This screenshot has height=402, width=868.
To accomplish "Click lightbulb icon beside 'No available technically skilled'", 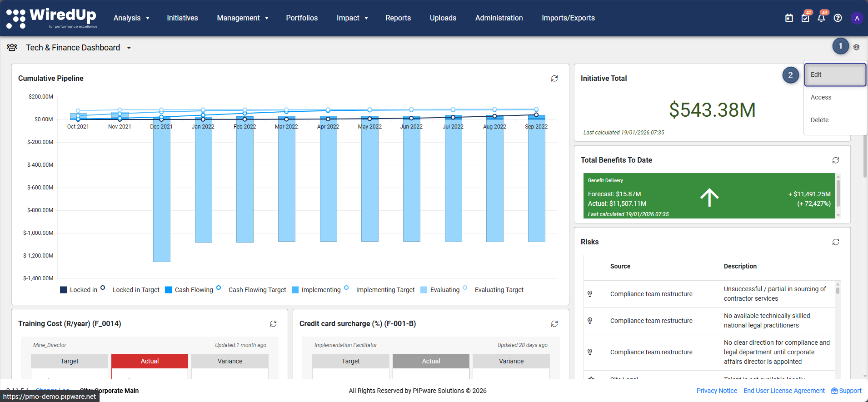I will [x=590, y=321].
